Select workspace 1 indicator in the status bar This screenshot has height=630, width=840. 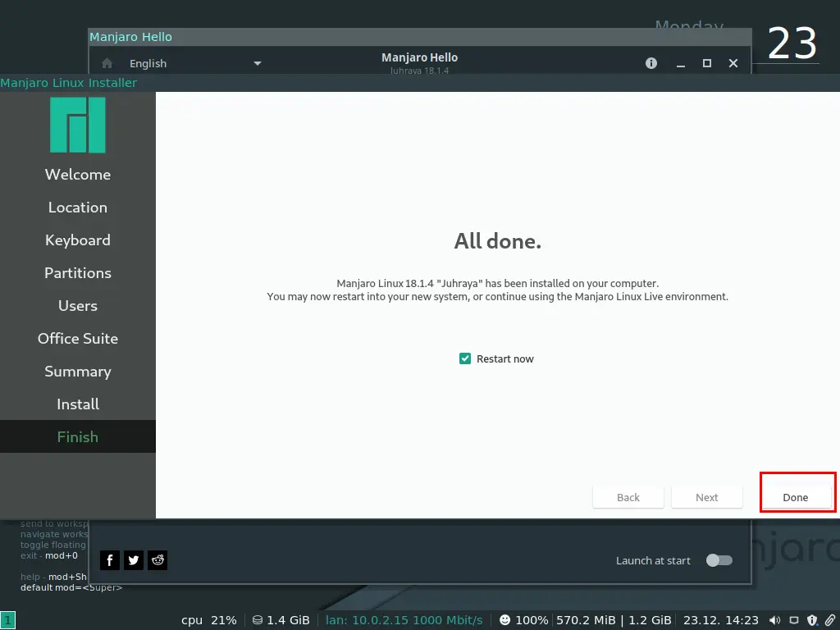coord(7,620)
